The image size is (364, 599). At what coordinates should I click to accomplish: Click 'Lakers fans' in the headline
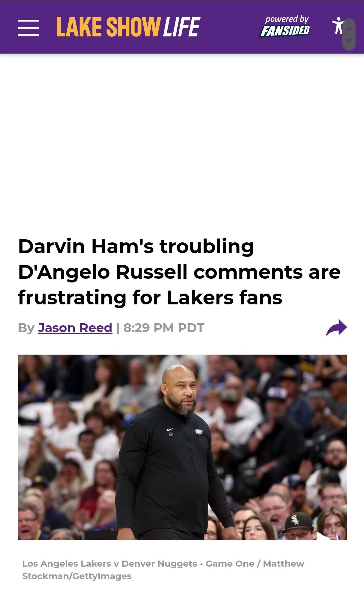pos(224,298)
